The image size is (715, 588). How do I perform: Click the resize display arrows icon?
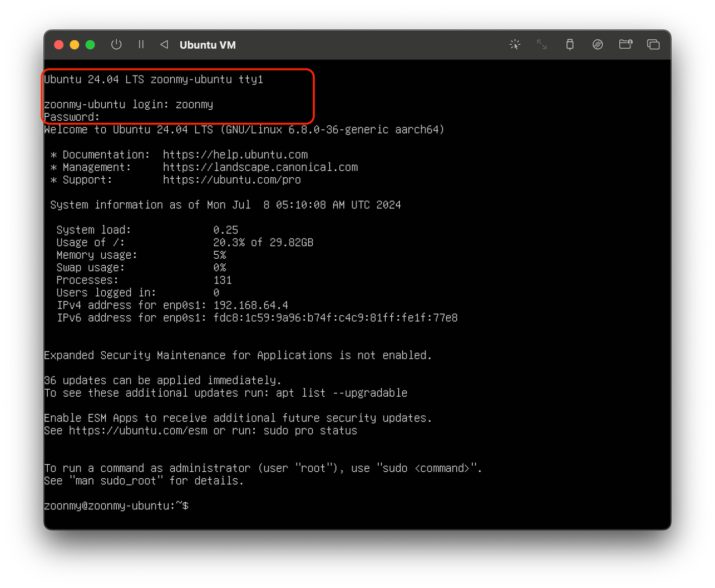pyautogui.click(x=542, y=45)
